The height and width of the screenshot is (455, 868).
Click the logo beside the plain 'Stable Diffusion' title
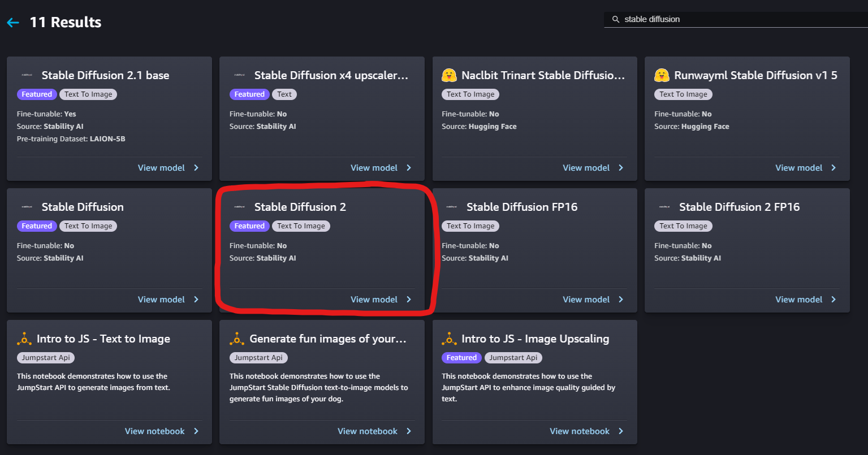point(27,207)
